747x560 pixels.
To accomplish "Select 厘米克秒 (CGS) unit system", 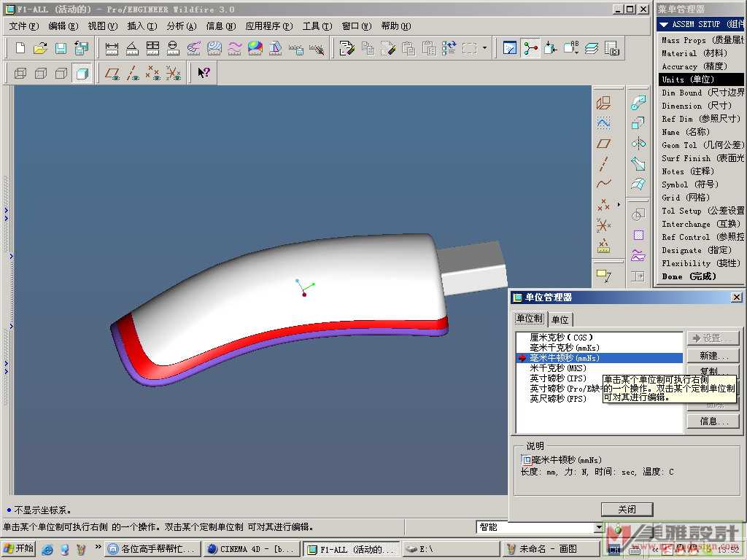I will click(561, 337).
